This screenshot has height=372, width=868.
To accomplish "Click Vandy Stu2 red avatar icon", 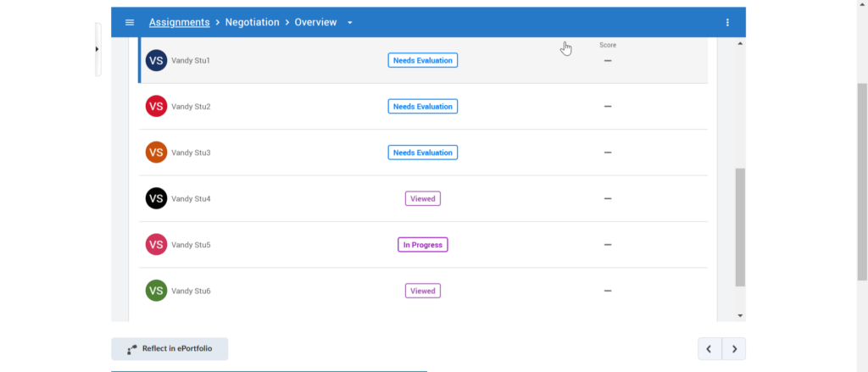I will click(156, 107).
